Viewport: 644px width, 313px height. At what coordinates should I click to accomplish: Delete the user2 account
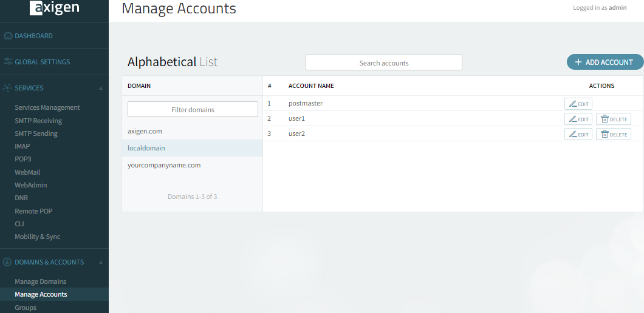coord(613,134)
